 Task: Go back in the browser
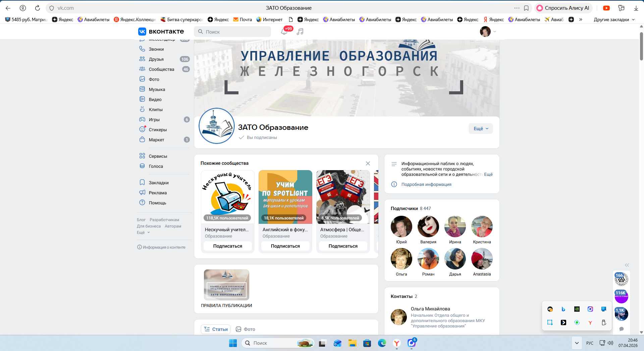[8, 8]
